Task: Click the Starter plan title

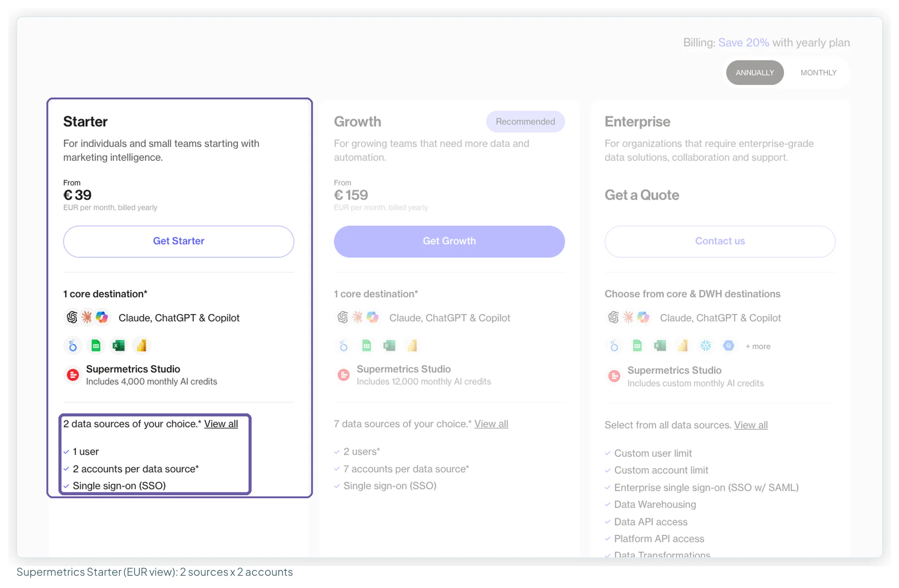Action: click(x=85, y=122)
